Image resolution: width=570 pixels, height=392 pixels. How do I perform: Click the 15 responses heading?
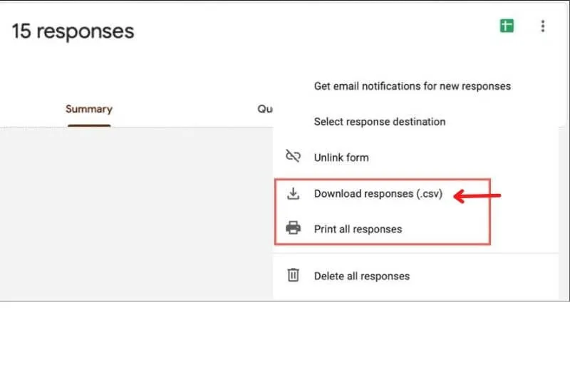[73, 31]
